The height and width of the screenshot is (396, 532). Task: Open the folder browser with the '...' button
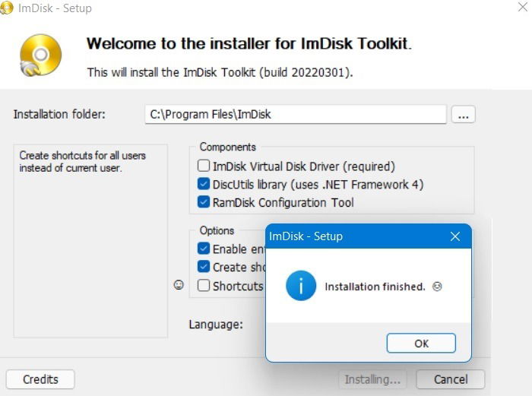pos(463,114)
